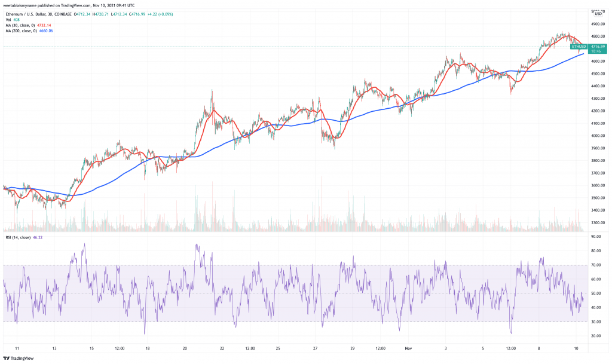Click date 10 on the time axis
This screenshot has height=364, width=612.
[576, 348]
